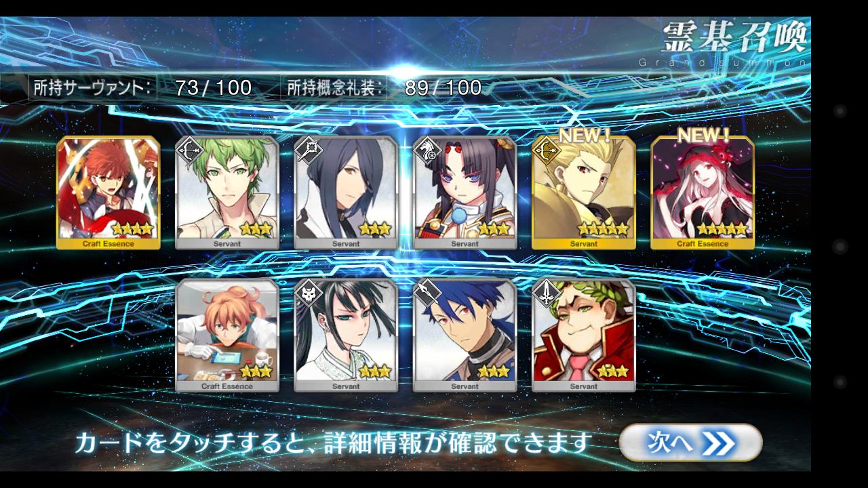This screenshot has width=868, height=488.
Task: Tap the gold Archer class icon on NEW servant
Action: click(546, 150)
